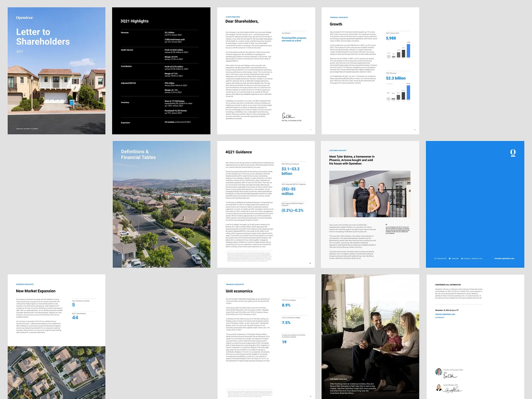This screenshot has width=532, height=399.
Task: Click the Twitter icon beside /Opendoor
Action: (450, 258)
